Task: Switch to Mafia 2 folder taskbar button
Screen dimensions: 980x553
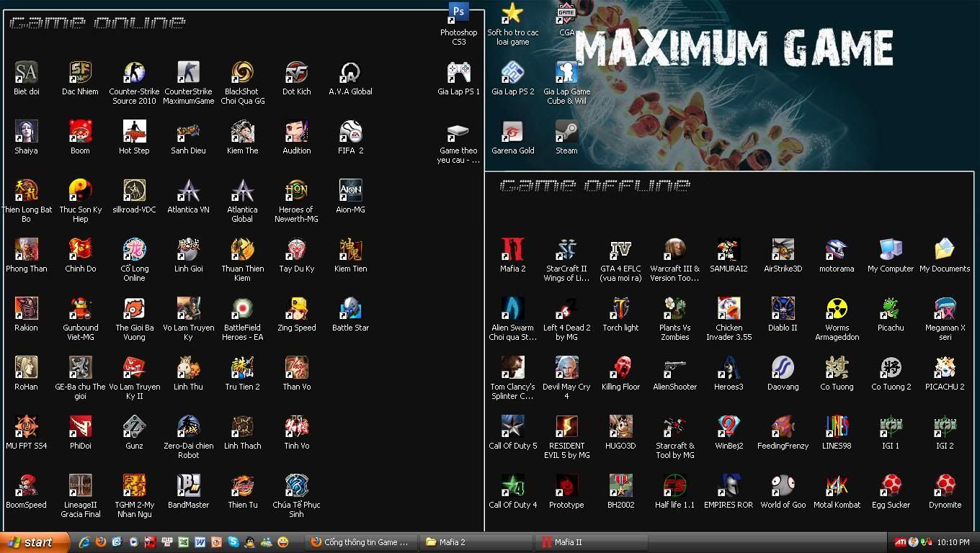Action: (x=475, y=542)
